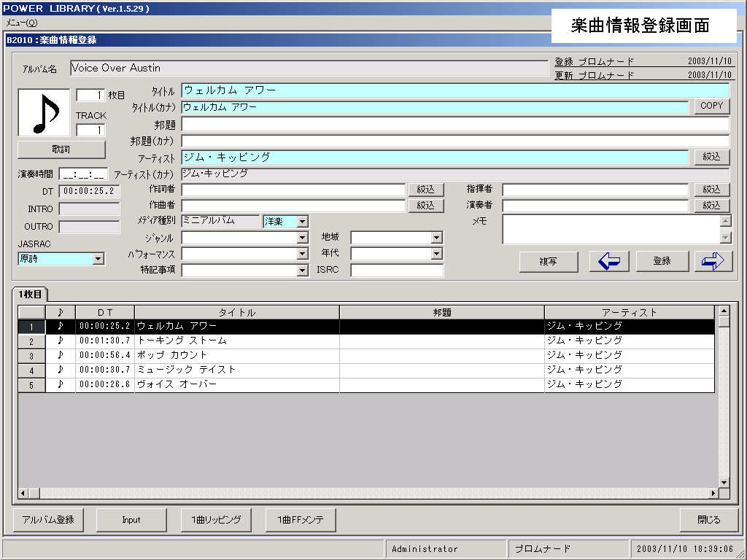Open the メニュー(Q) menu
The height and width of the screenshot is (560, 747).
click(x=22, y=23)
